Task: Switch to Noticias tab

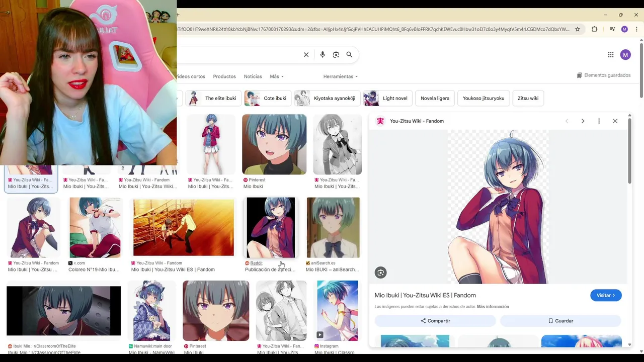Action: tap(253, 76)
